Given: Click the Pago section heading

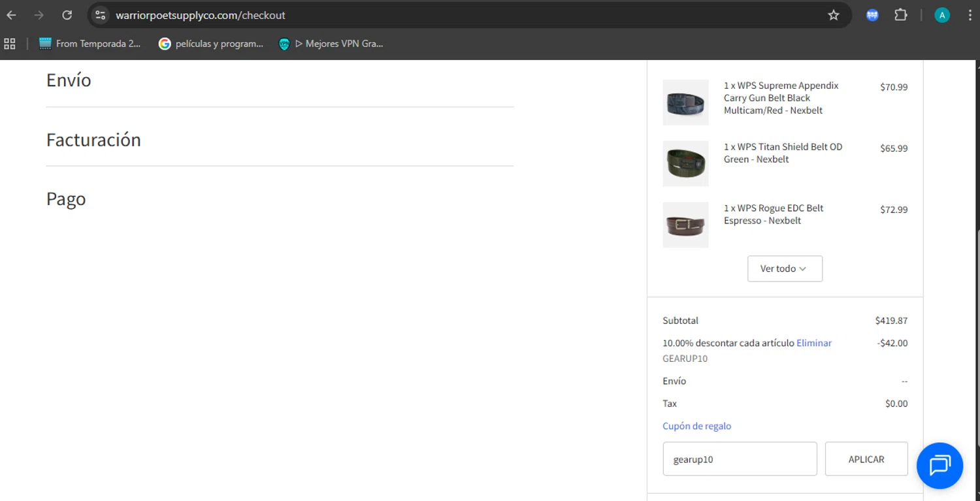Looking at the screenshot, I should click(66, 199).
